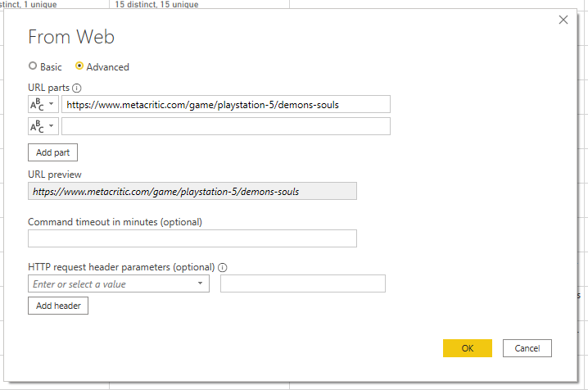Open type dropdown for second URL part
This screenshot has width=588, height=390.
43,126
